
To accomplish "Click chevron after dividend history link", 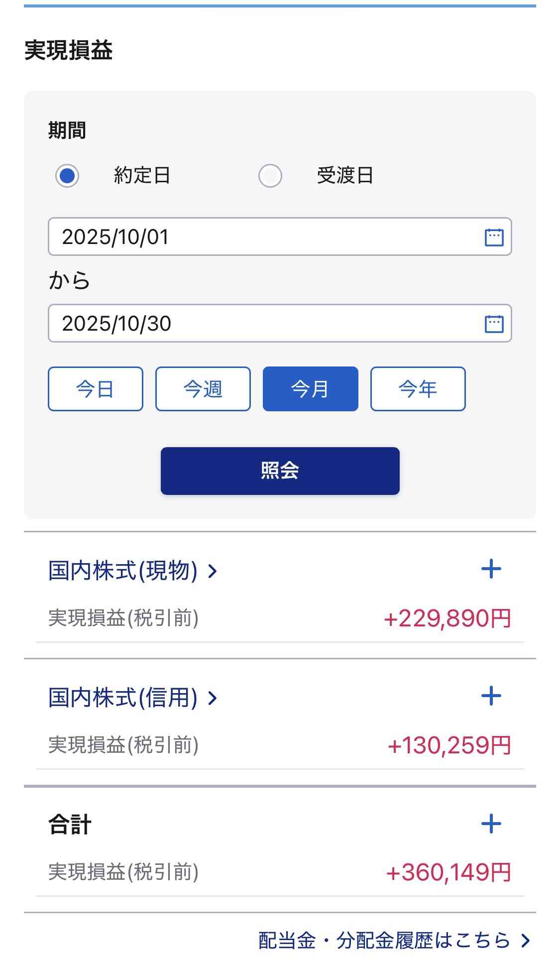I will (525, 941).
